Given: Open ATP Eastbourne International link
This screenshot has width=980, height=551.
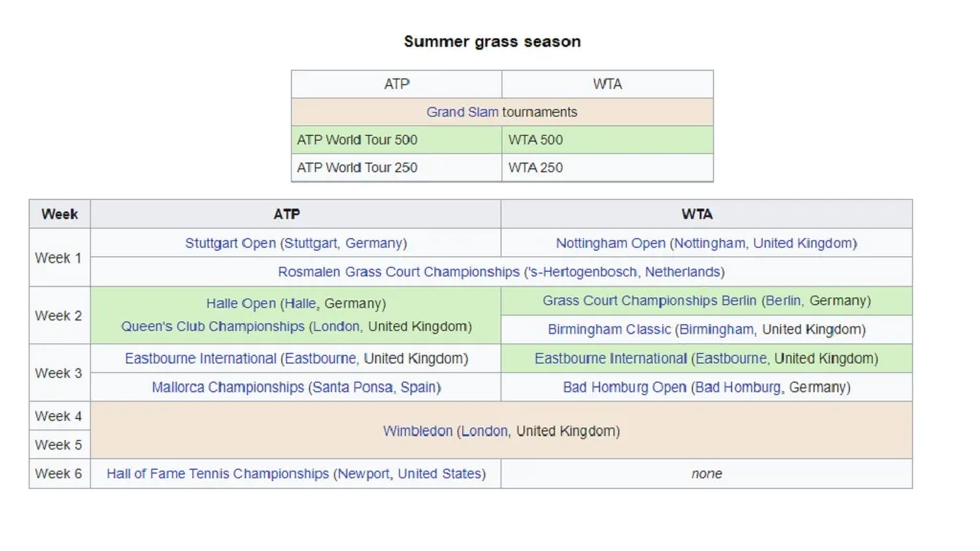Looking at the screenshot, I should [201, 359].
